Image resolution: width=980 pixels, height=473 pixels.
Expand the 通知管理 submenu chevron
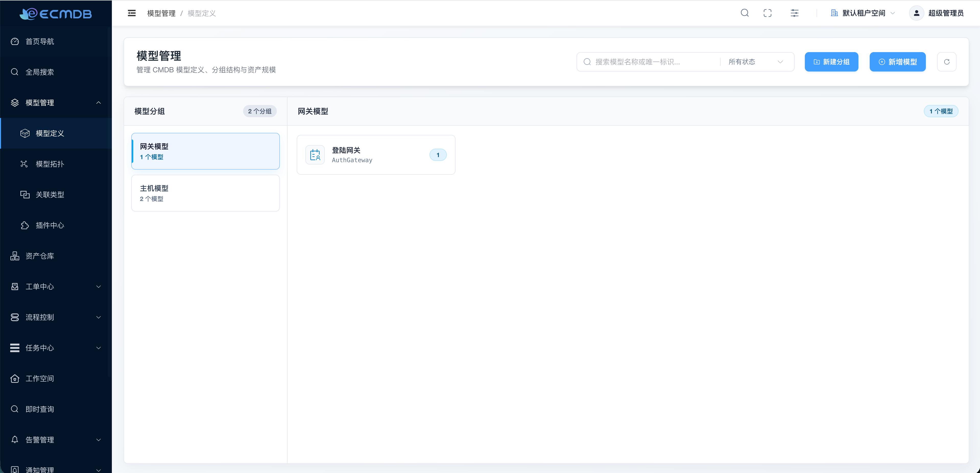[x=99, y=470]
